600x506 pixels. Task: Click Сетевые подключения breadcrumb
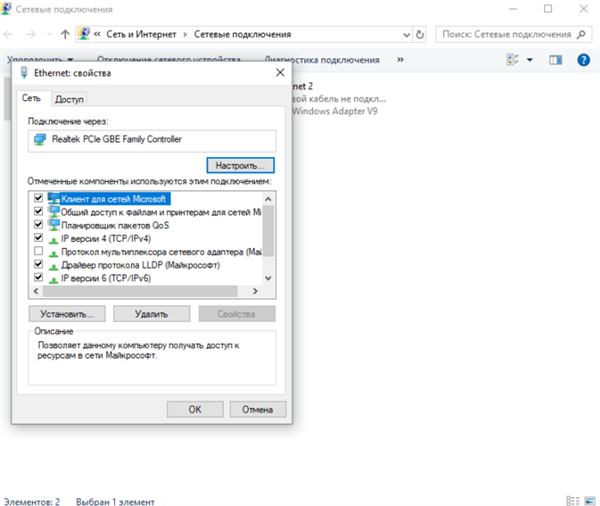pos(243,34)
